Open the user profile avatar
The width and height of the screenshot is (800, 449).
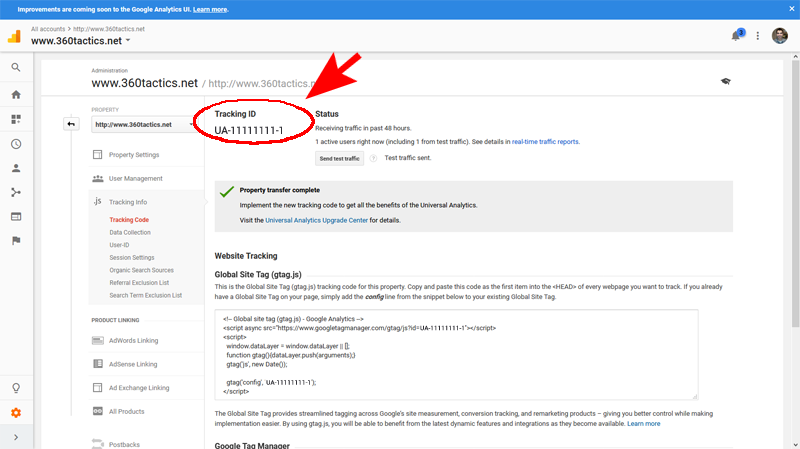pyautogui.click(x=780, y=36)
